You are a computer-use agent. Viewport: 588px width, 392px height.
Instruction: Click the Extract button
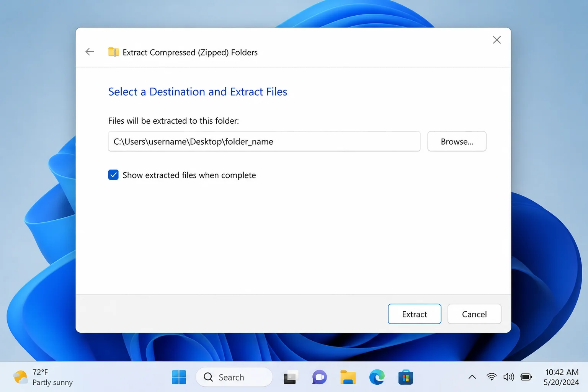(x=415, y=314)
